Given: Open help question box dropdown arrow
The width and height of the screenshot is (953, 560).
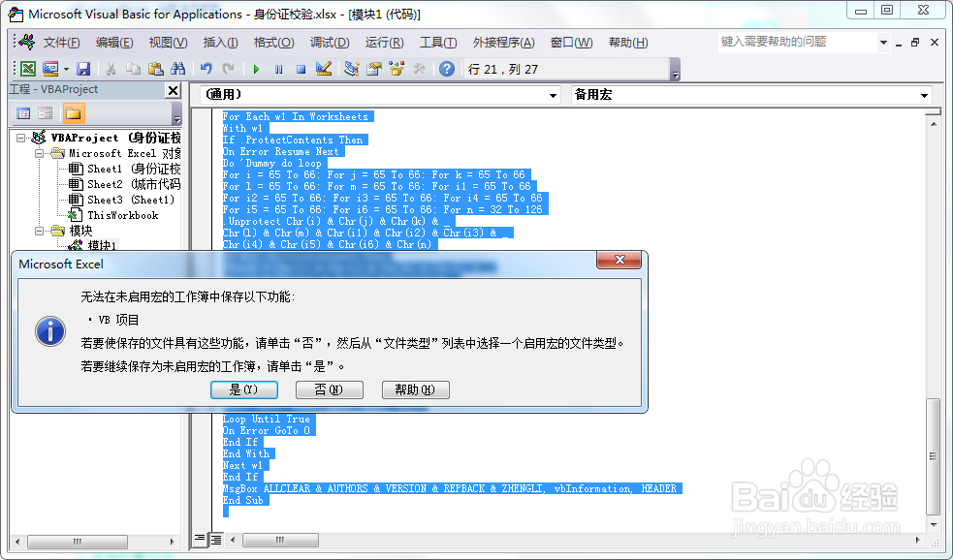Looking at the screenshot, I should pyautogui.click(x=883, y=43).
